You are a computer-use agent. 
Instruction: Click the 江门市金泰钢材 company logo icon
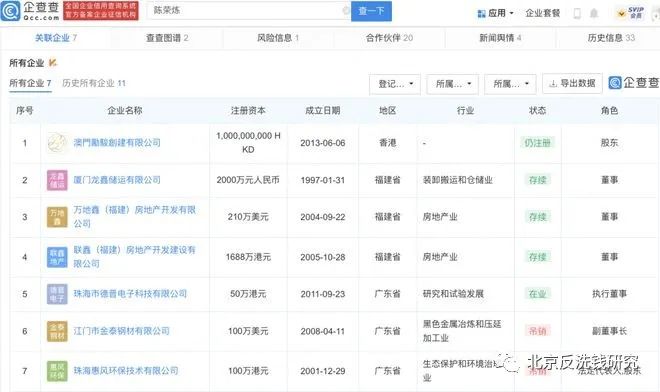[57, 331]
